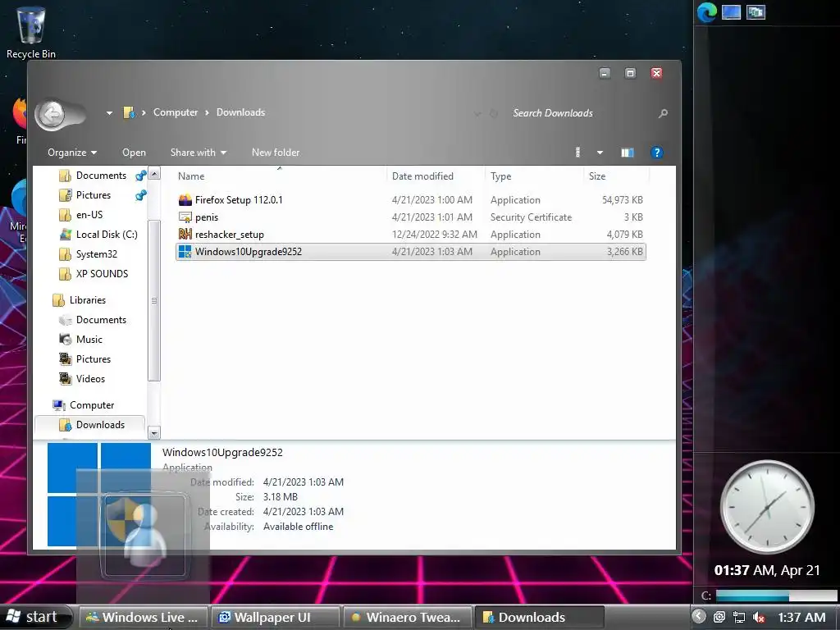
Task: Click the Security Certificate type cell
Action: coord(531,217)
